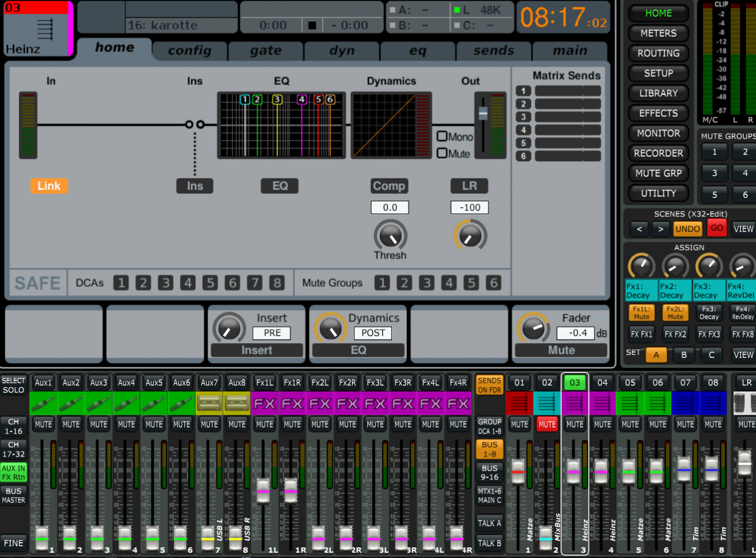Click the bus 03 Heinz fader handle

[x=573, y=472]
